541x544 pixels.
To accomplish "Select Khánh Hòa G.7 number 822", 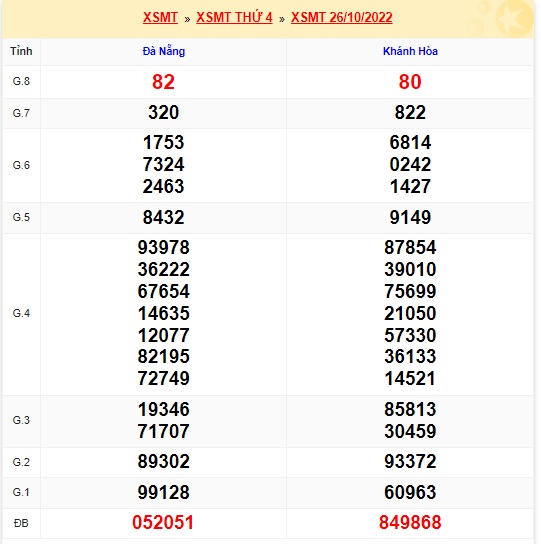I will pyautogui.click(x=410, y=112).
